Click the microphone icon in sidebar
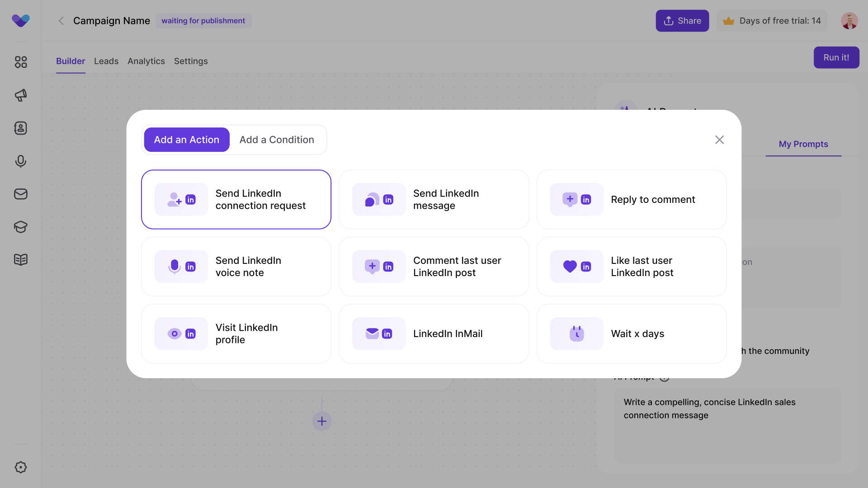The image size is (868, 488). pos(21,161)
